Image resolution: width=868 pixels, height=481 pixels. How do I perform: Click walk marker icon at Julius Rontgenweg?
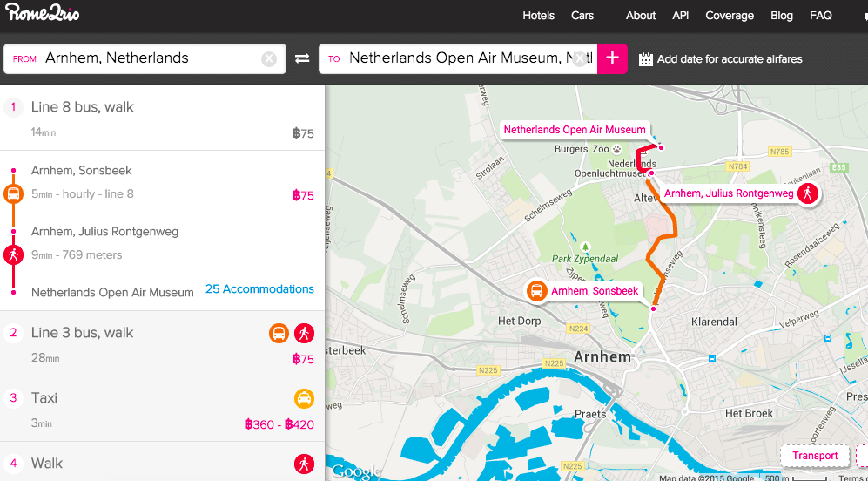pyautogui.click(x=808, y=193)
